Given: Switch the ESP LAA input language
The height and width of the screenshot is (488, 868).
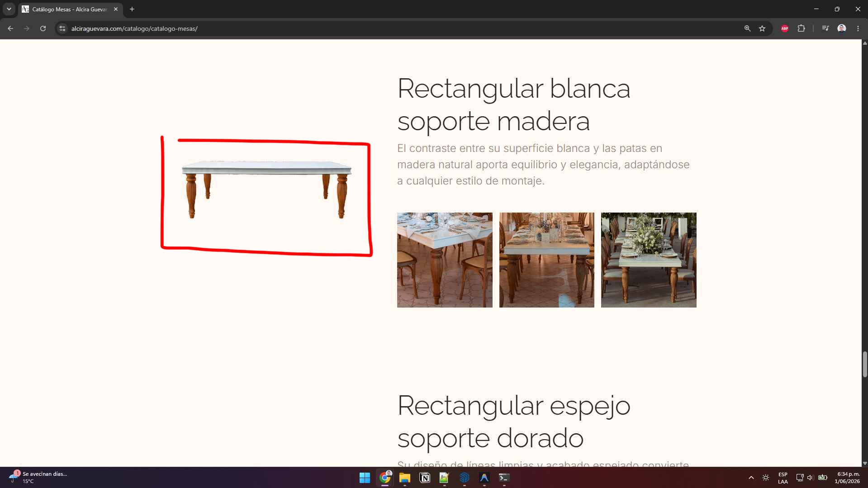Looking at the screenshot, I should 783,478.
